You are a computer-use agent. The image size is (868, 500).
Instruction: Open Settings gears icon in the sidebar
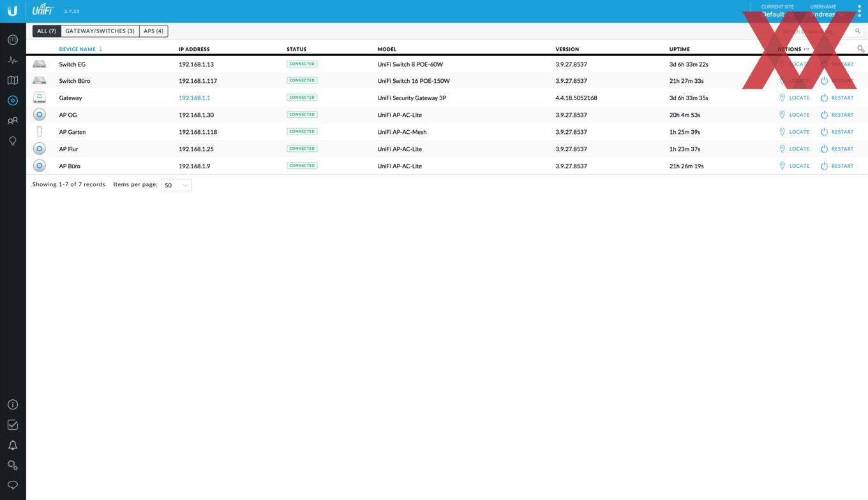13,465
